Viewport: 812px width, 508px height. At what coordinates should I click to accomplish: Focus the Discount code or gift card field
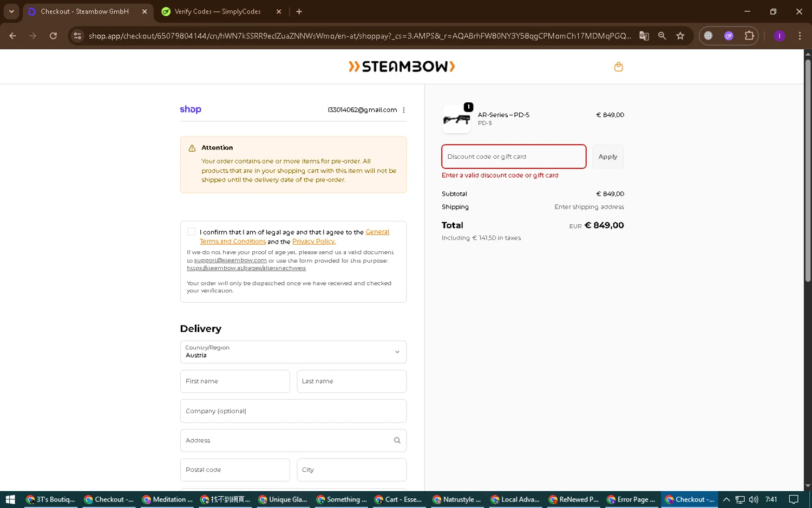pyautogui.click(x=514, y=157)
